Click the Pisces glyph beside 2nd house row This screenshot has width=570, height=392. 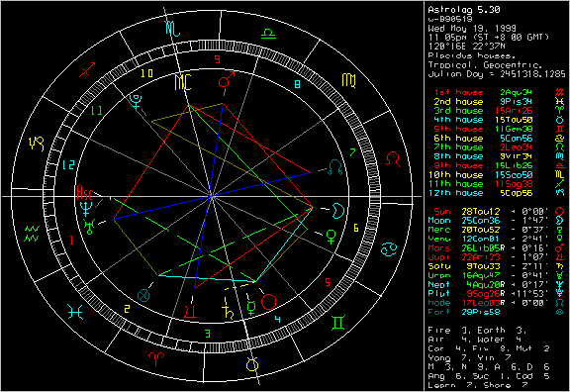click(559, 101)
